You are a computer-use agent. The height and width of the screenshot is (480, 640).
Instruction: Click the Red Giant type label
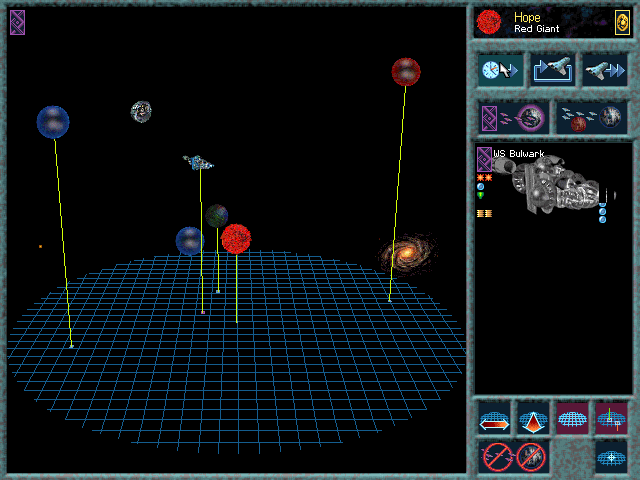click(x=536, y=29)
